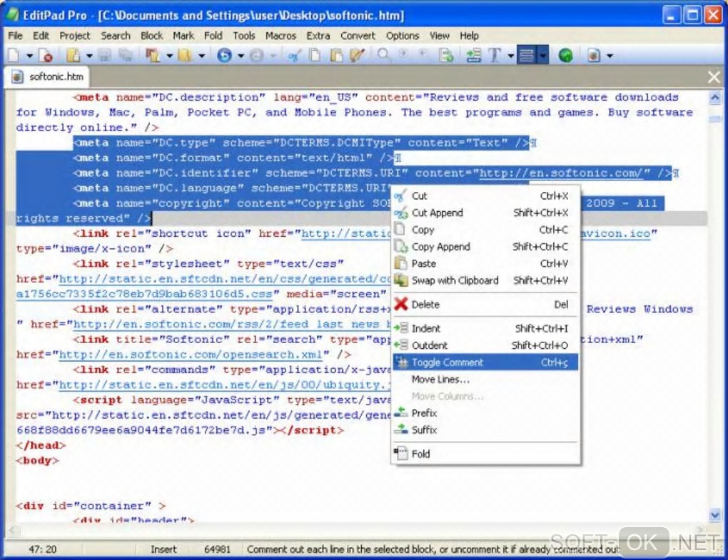The image size is (728, 560).
Task: Click the Font 'T' toolbar icon
Action: (x=495, y=56)
